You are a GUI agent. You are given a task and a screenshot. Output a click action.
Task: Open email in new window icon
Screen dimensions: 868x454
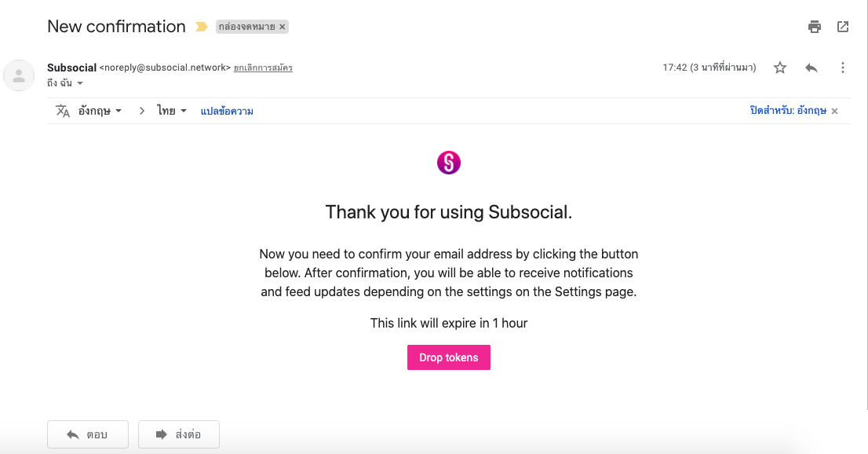(843, 27)
